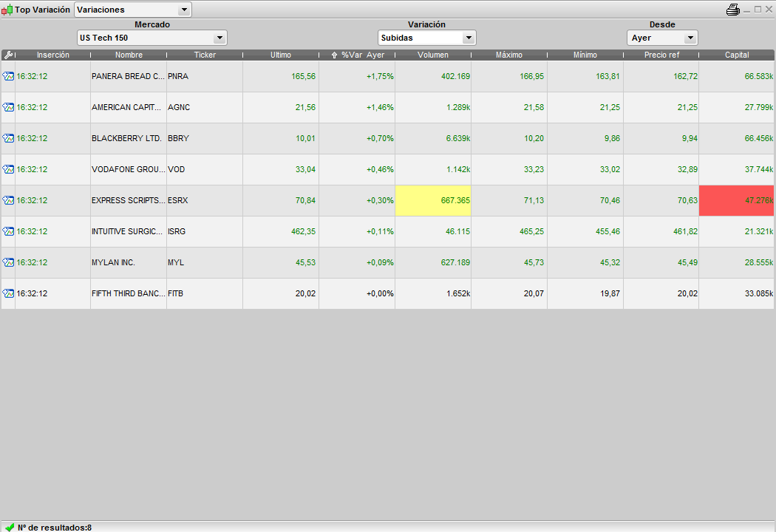
Task: Click the +0,00% variation value
Action: click(x=380, y=293)
